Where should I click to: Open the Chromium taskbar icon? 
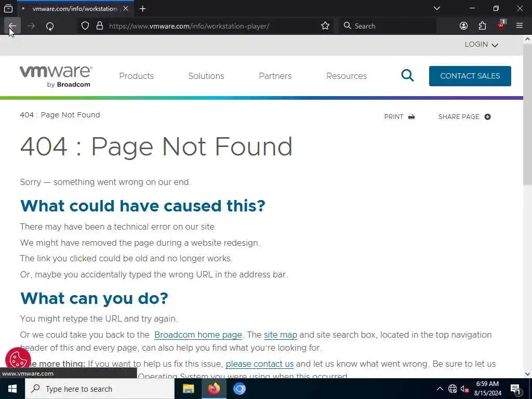pyautogui.click(x=239, y=389)
